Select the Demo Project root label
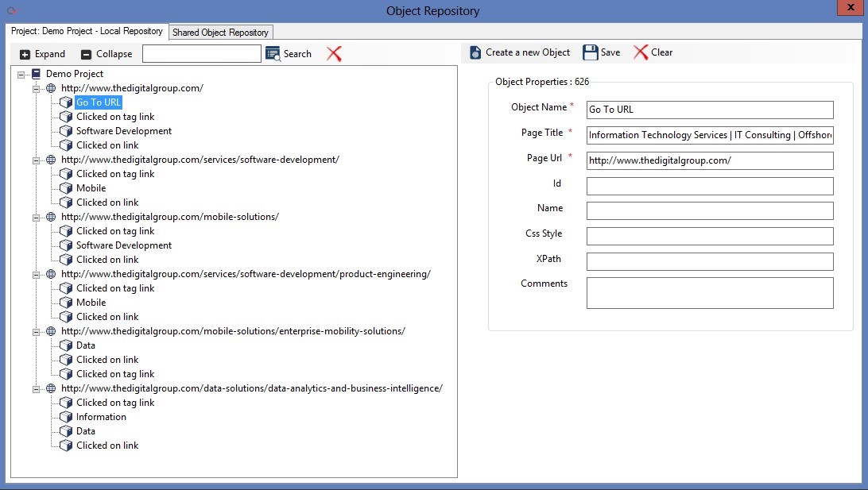This screenshot has height=490, width=868. click(75, 74)
